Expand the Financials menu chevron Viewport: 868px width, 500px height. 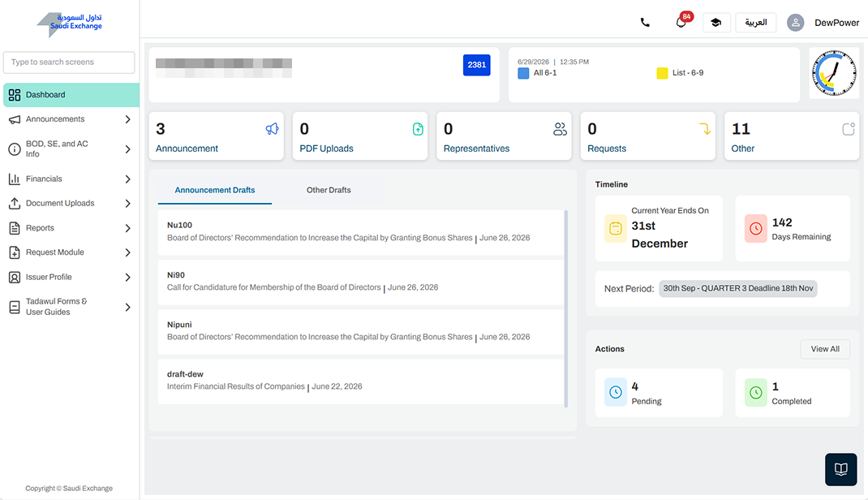(128, 179)
